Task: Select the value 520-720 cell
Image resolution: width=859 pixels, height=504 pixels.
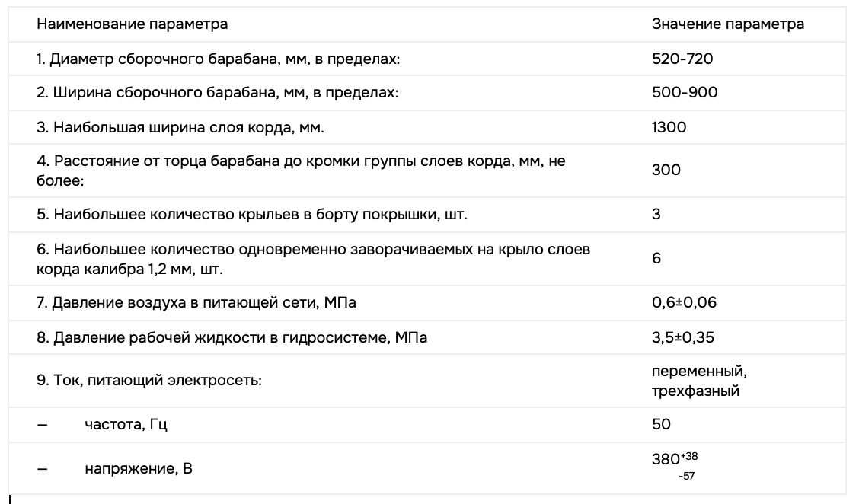Action: point(682,59)
